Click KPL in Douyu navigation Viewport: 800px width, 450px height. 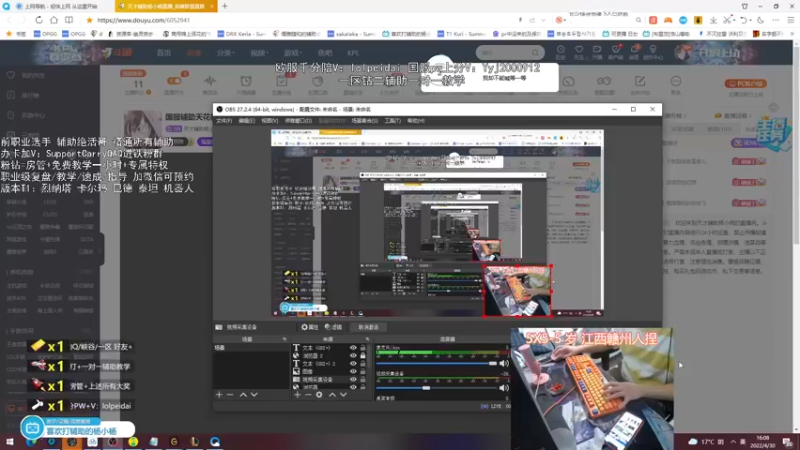click(353, 53)
